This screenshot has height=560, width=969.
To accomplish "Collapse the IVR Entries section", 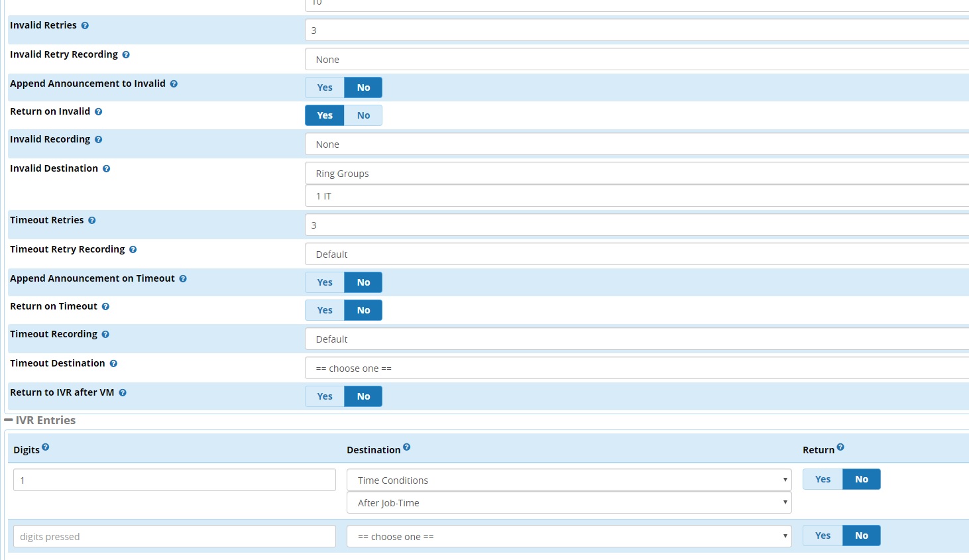I will pyautogui.click(x=9, y=420).
